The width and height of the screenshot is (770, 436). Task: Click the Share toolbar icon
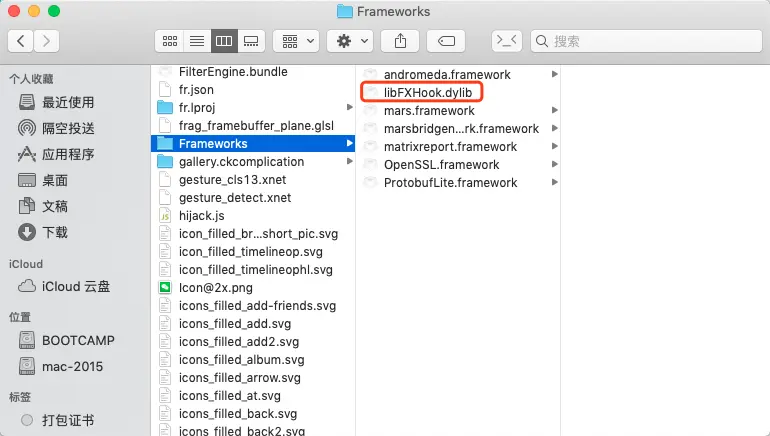tap(400, 41)
